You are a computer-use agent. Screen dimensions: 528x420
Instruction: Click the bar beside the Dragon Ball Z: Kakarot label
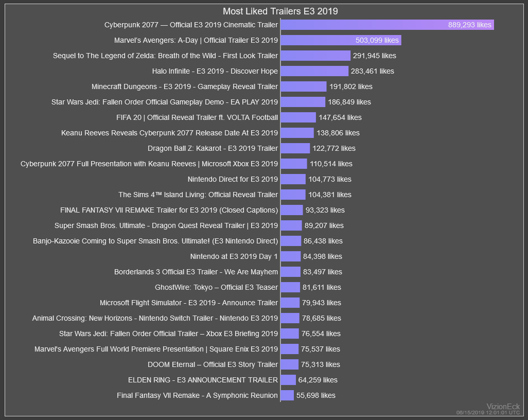pyautogui.click(x=295, y=148)
